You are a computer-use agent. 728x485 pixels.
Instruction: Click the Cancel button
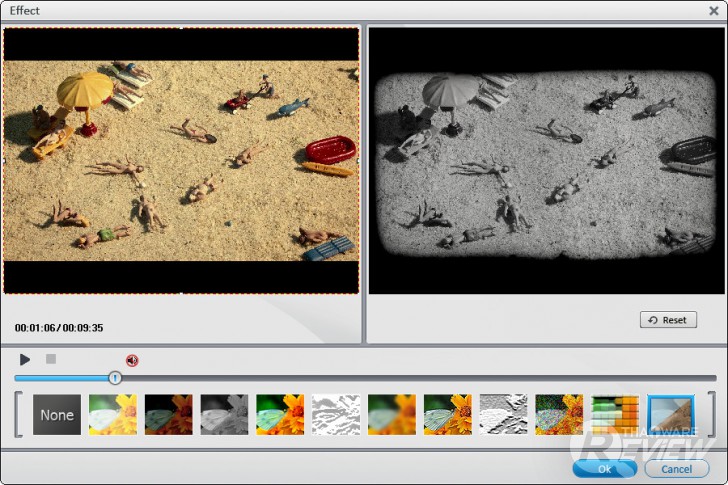[x=676, y=469]
